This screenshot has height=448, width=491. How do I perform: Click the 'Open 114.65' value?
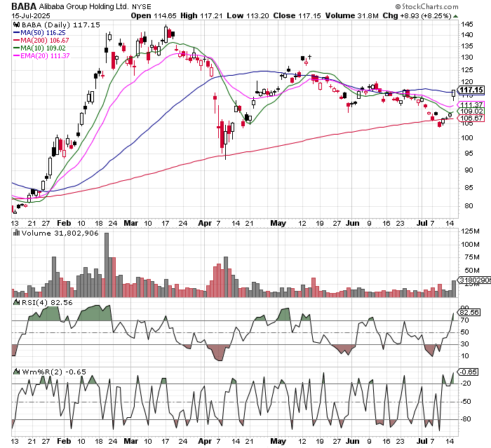click(154, 15)
